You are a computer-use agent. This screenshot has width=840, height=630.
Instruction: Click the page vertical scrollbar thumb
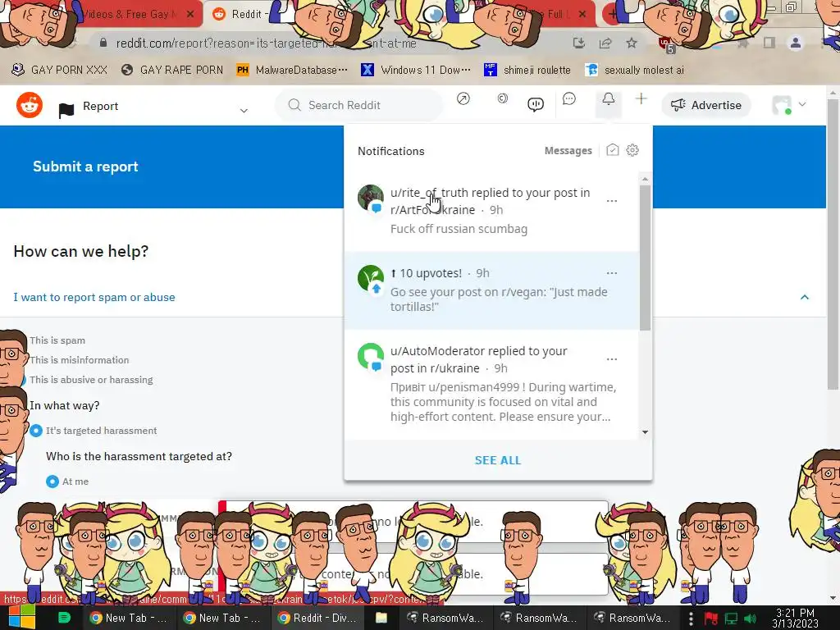point(833,244)
